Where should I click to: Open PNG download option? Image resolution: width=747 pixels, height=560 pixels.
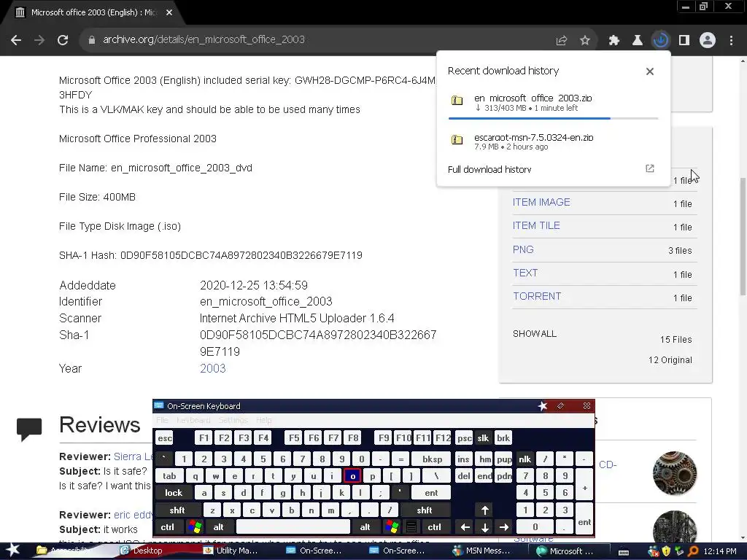point(523,249)
